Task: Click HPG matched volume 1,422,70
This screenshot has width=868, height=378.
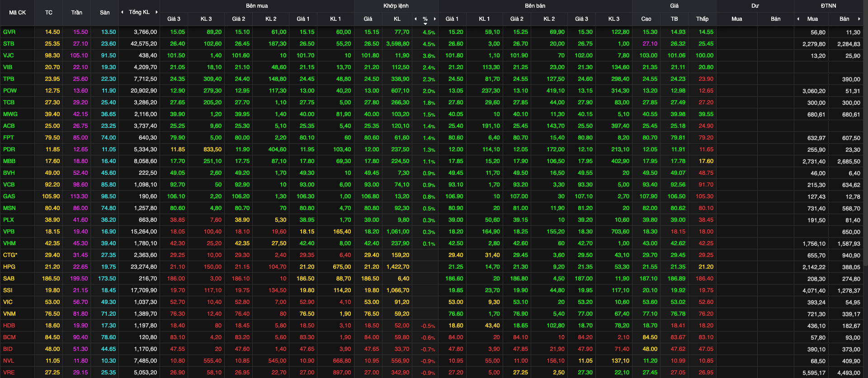Action: [x=397, y=267]
